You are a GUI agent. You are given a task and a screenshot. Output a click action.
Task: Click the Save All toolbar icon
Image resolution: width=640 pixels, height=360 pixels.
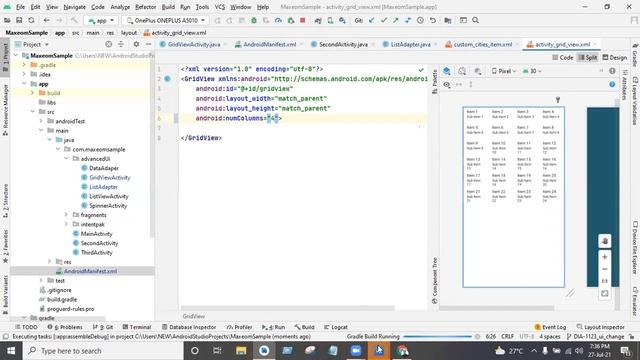click(19, 20)
